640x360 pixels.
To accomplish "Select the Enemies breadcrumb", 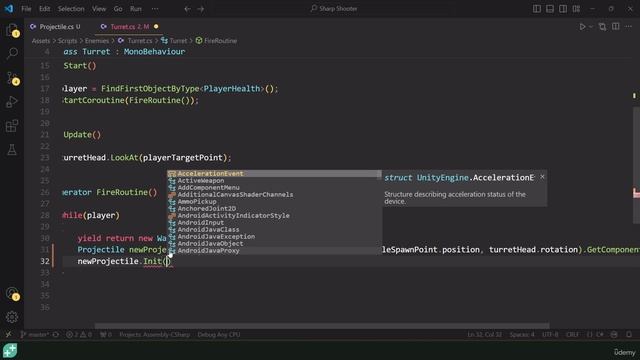I will pos(97,41).
